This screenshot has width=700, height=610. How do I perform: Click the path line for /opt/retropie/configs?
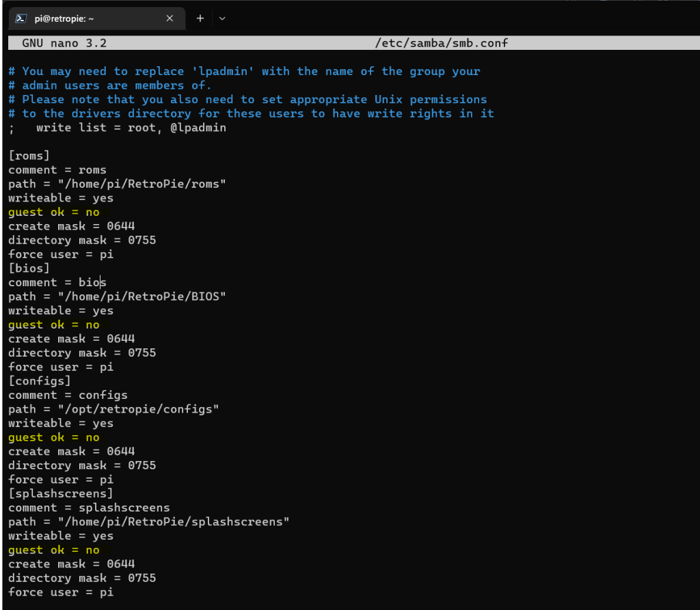pyautogui.click(x=113, y=409)
